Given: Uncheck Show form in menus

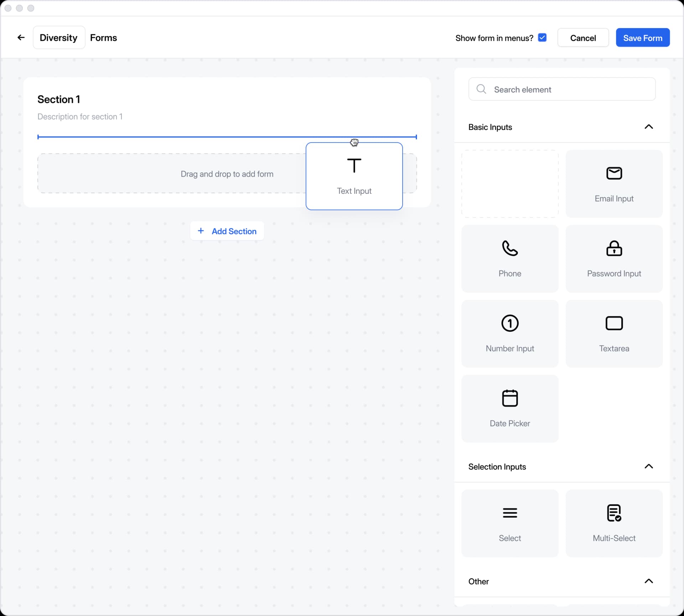Looking at the screenshot, I should pos(542,37).
